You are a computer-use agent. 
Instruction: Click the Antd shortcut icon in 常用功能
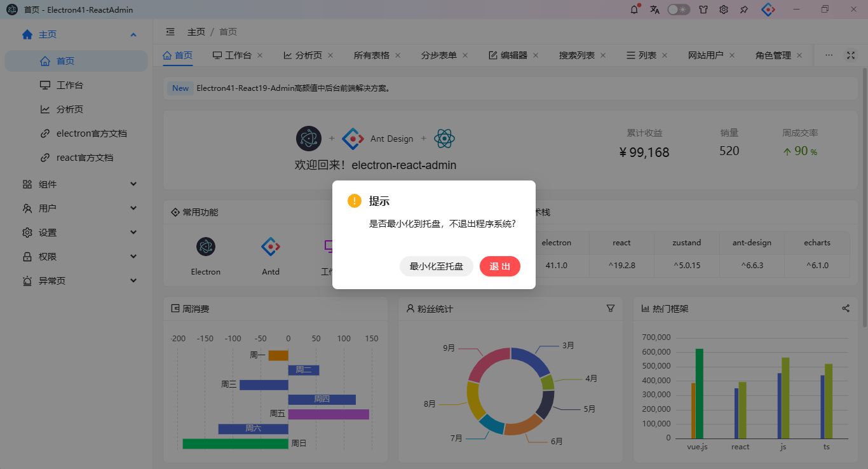[x=271, y=247]
